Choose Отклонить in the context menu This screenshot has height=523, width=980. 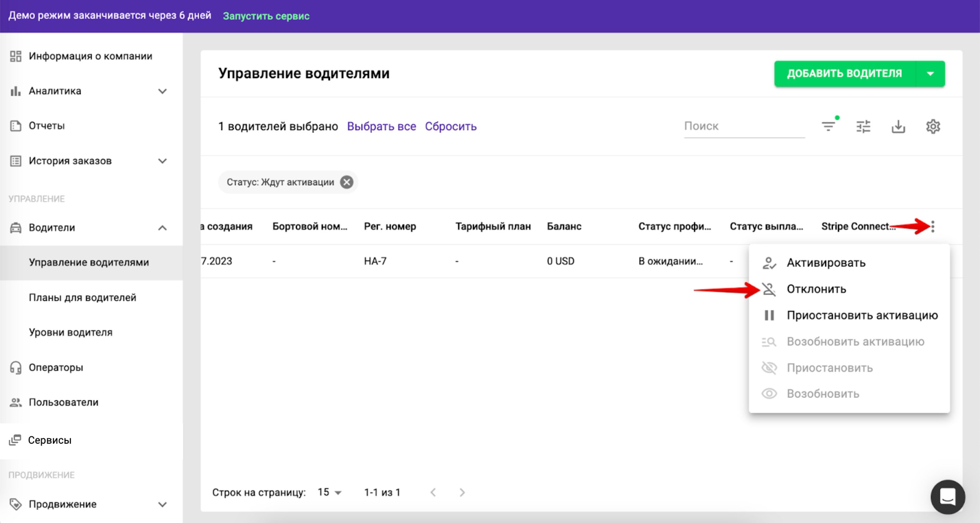[x=816, y=289]
